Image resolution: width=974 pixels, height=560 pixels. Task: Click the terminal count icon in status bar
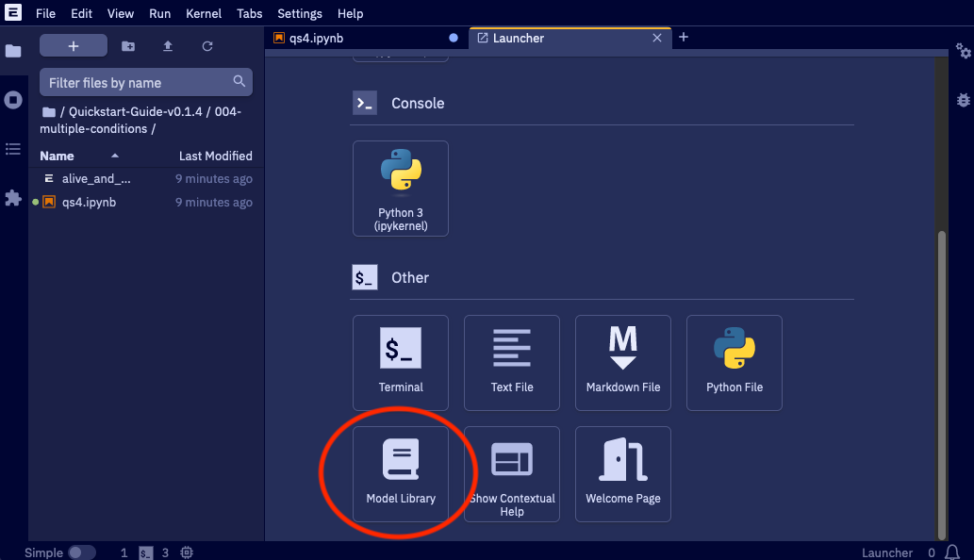coord(145,552)
